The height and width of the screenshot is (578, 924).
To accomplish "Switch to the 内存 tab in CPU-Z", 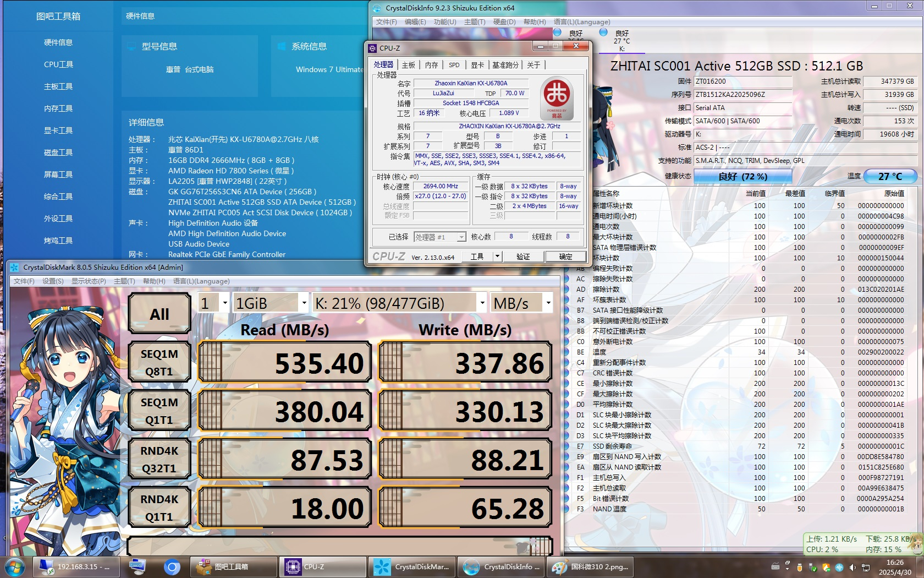I will 432,65.
